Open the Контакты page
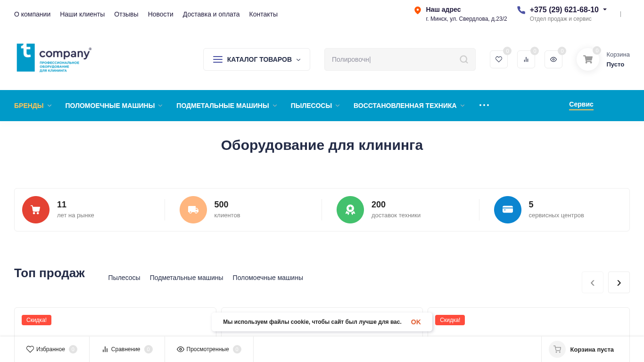Image resolution: width=644 pixels, height=362 pixels. (264, 14)
